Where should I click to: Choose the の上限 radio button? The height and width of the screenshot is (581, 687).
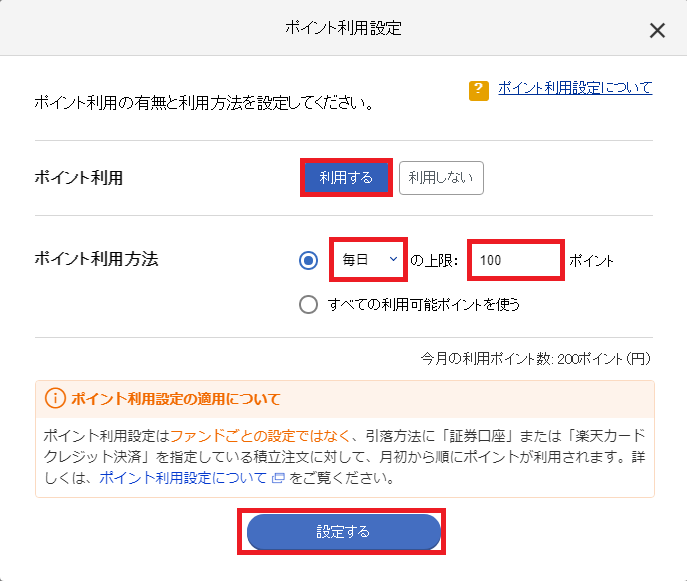[308, 260]
